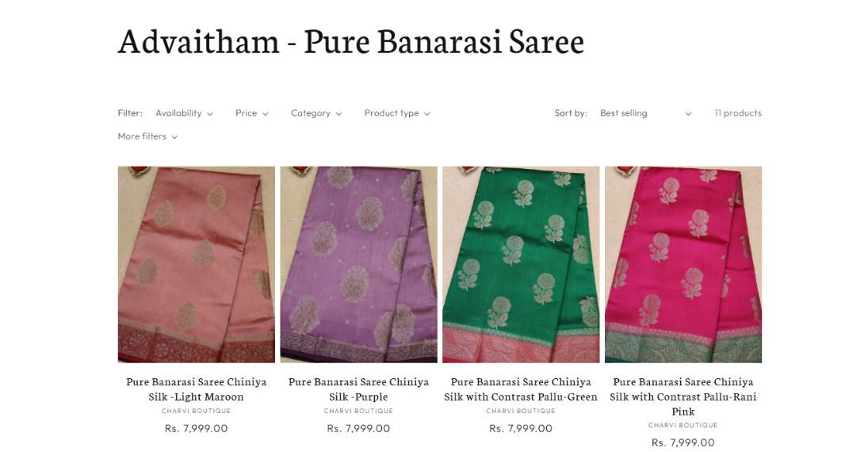Expand the Product type filter chevron

point(426,113)
